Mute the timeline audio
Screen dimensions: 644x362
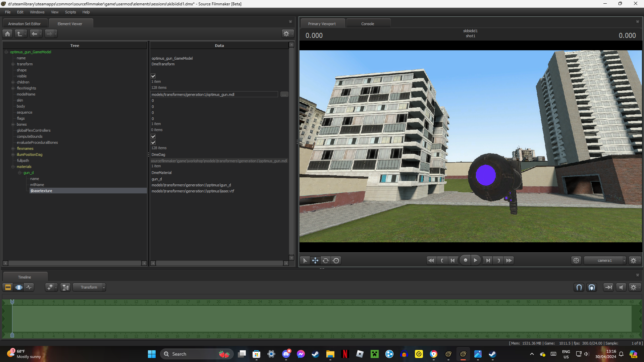tap(621, 287)
